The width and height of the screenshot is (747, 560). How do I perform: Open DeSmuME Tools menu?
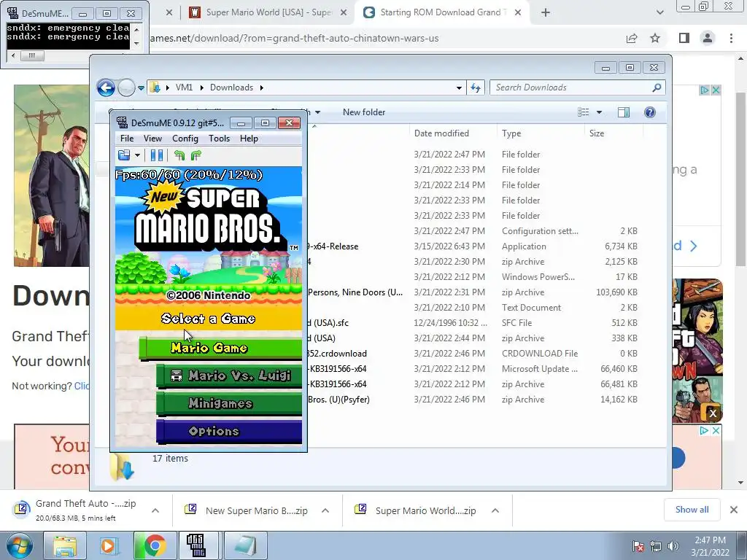point(219,138)
